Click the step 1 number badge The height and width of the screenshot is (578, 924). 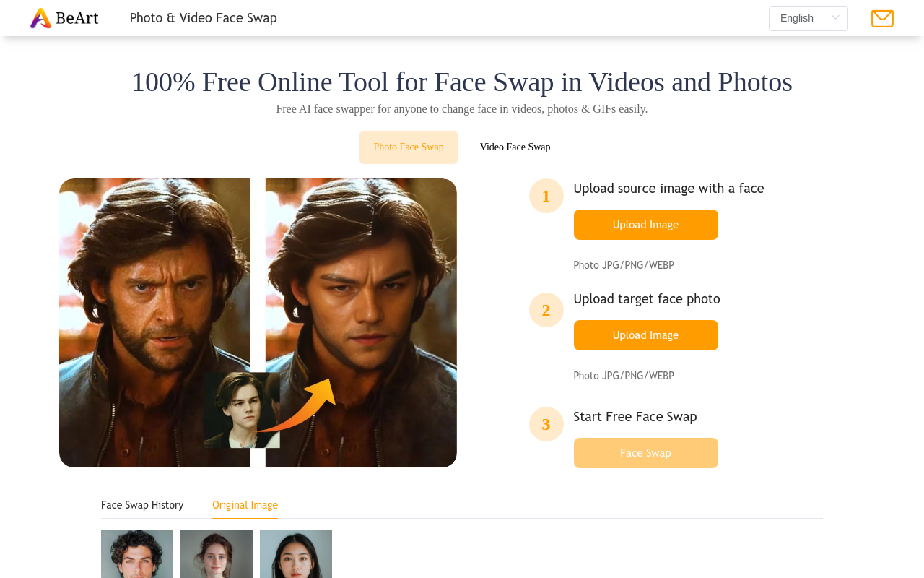coord(546,196)
